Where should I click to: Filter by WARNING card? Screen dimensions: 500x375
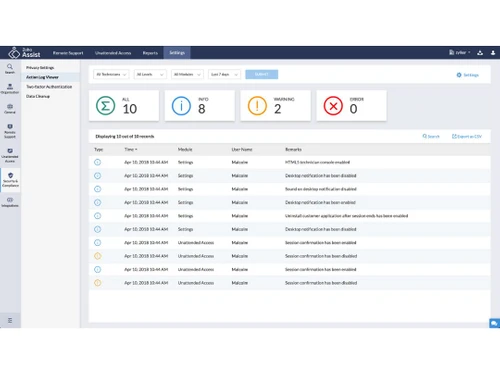pos(275,105)
